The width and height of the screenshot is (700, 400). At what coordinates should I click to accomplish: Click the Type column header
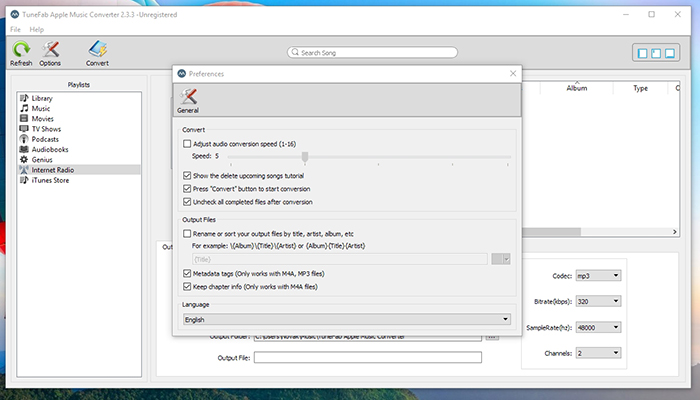click(x=640, y=88)
